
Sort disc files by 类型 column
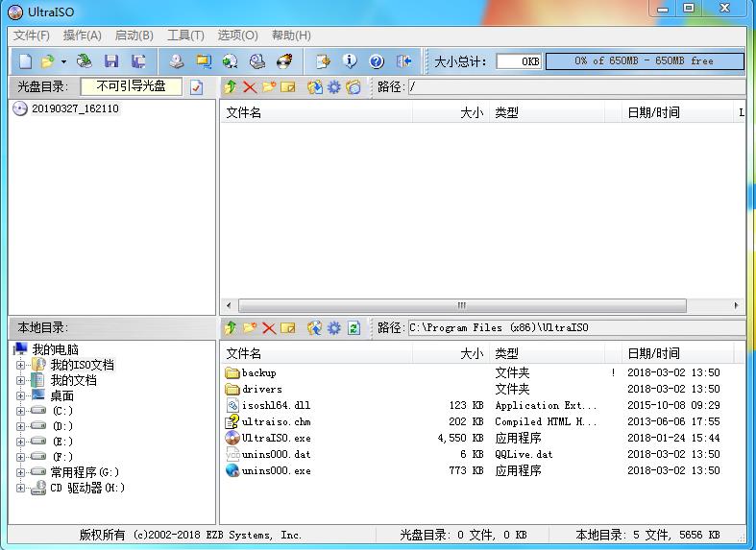(547, 112)
